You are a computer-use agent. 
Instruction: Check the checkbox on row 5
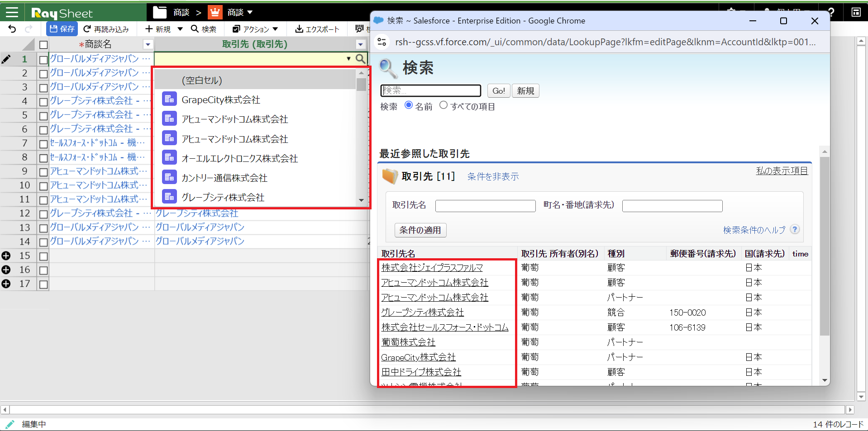43,115
